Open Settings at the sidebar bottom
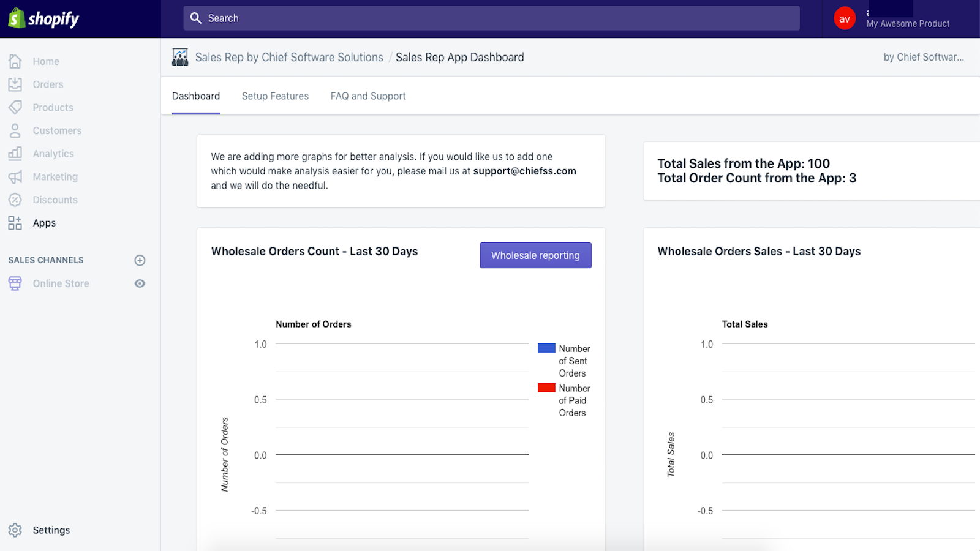The height and width of the screenshot is (551, 980). pyautogui.click(x=51, y=530)
